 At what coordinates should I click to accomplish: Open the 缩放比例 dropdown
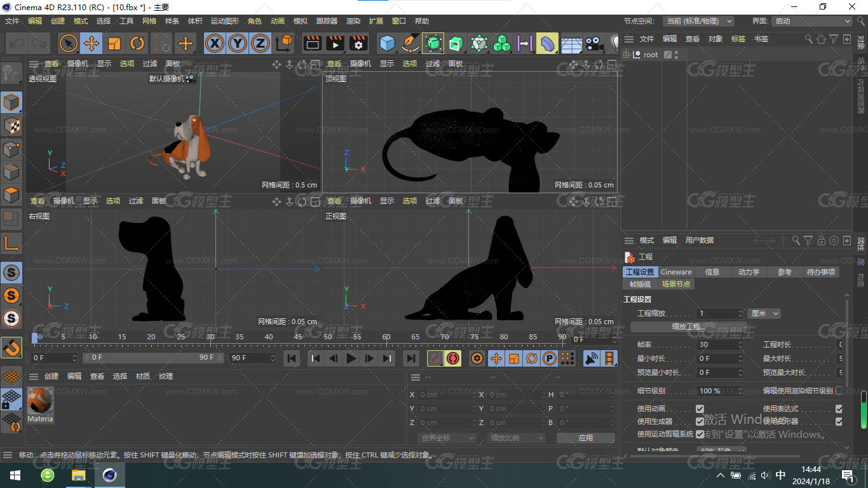tap(517, 438)
